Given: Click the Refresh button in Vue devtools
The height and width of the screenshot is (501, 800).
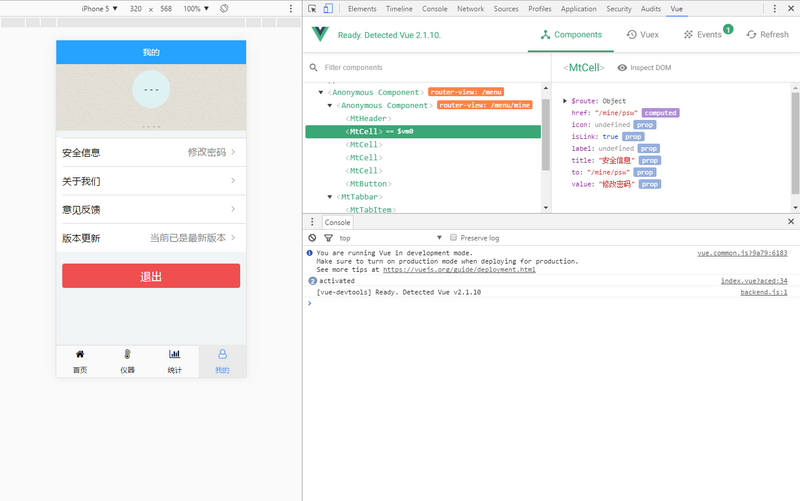Looking at the screenshot, I should pyautogui.click(x=767, y=35).
